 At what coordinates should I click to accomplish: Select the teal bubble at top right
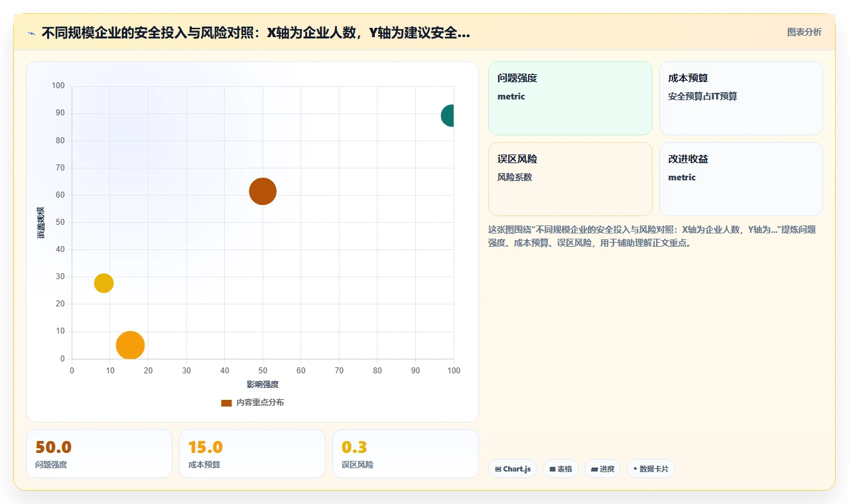tap(448, 115)
